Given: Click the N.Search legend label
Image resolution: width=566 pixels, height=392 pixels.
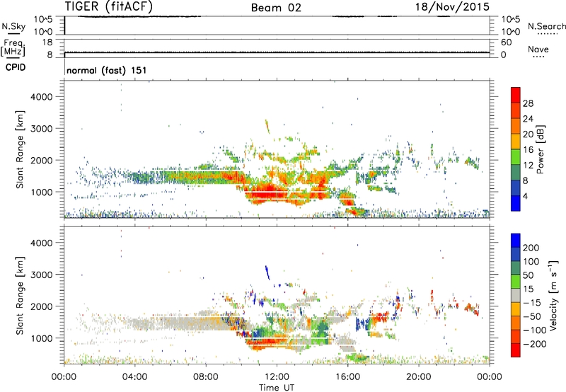Looking at the screenshot, I should (x=546, y=26).
